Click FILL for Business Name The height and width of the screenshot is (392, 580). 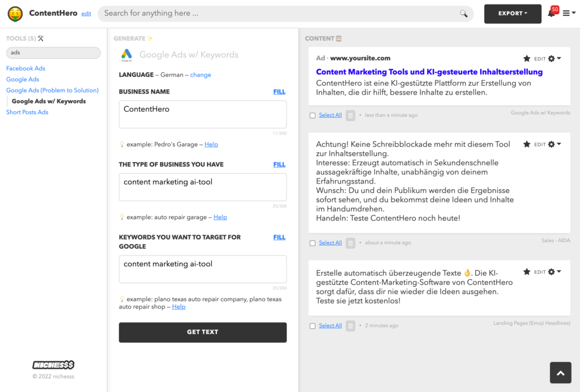279,92
